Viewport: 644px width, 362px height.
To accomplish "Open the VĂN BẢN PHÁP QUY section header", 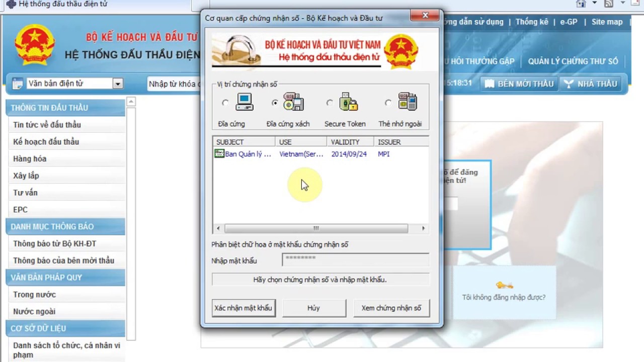I will point(65,278).
